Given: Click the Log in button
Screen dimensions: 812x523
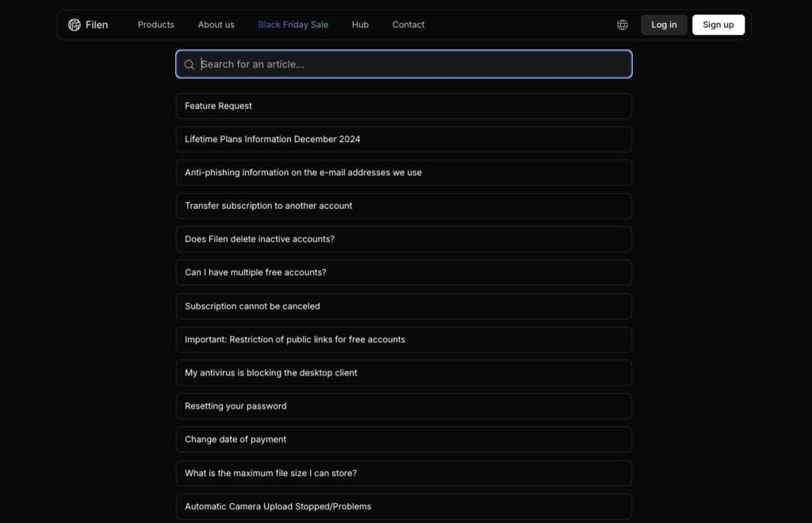Looking at the screenshot, I should [x=664, y=25].
